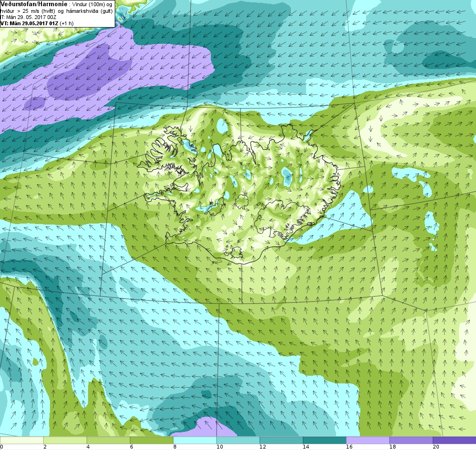Click the legend label '2'

point(45,447)
